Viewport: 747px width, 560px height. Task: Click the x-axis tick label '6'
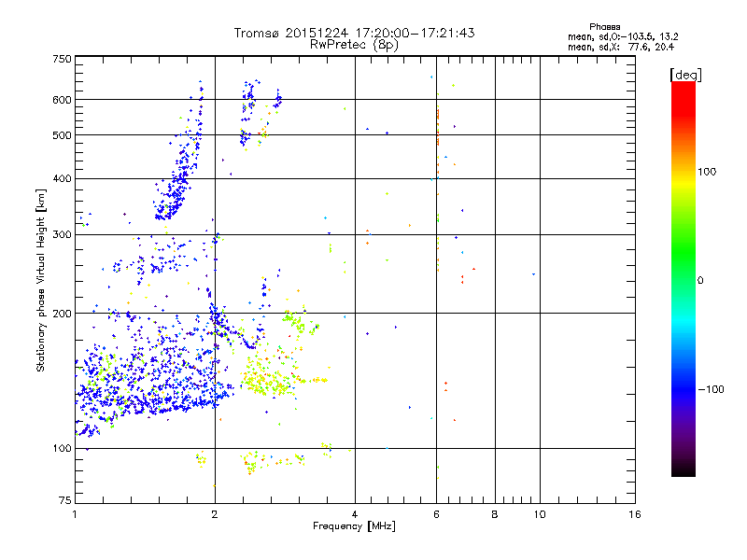(436, 514)
